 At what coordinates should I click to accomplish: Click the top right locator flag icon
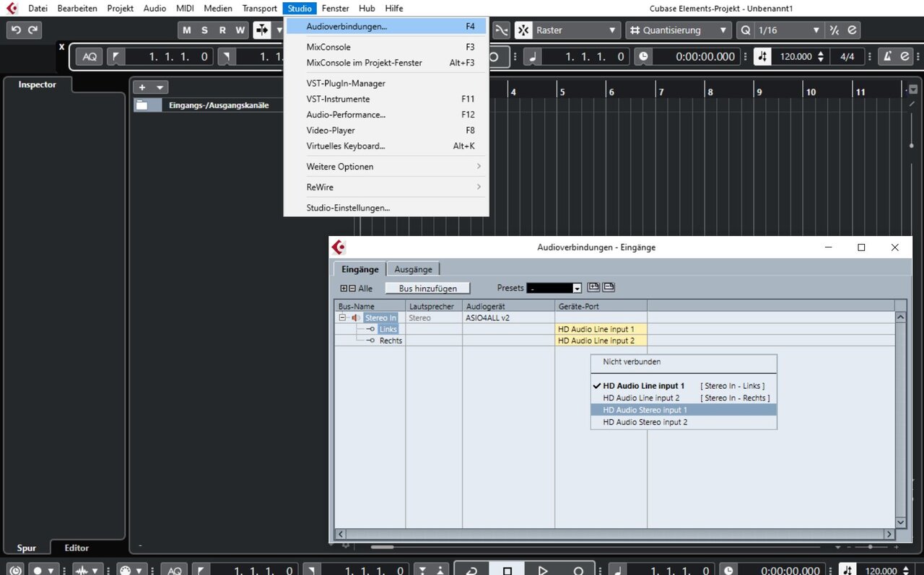226,56
